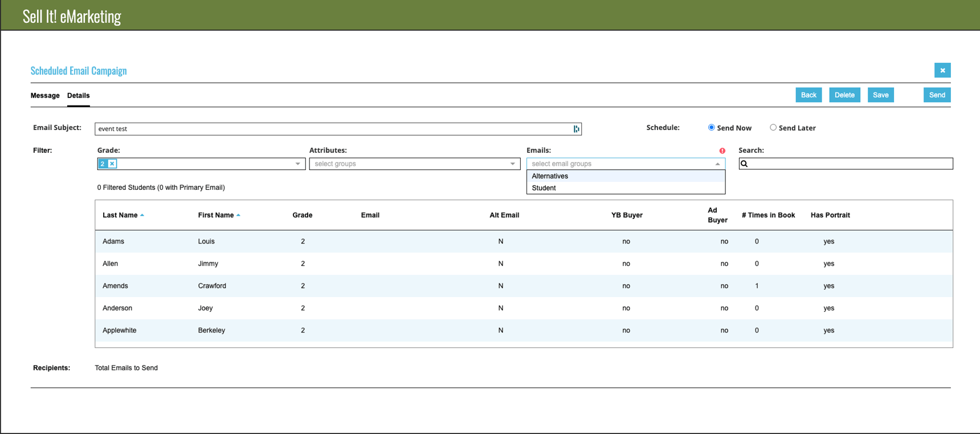Close the Scheduled Email Campaign panel

[x=942, y=70]
